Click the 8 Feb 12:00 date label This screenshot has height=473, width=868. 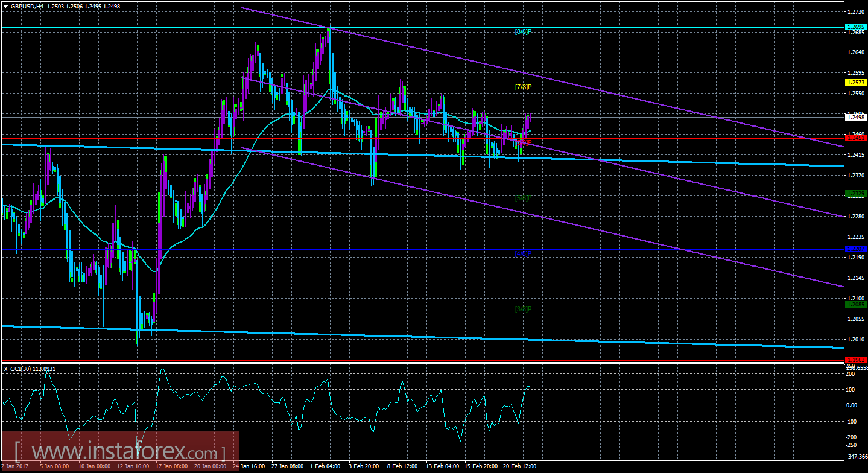pyautogui.click(x=403, y=466)
